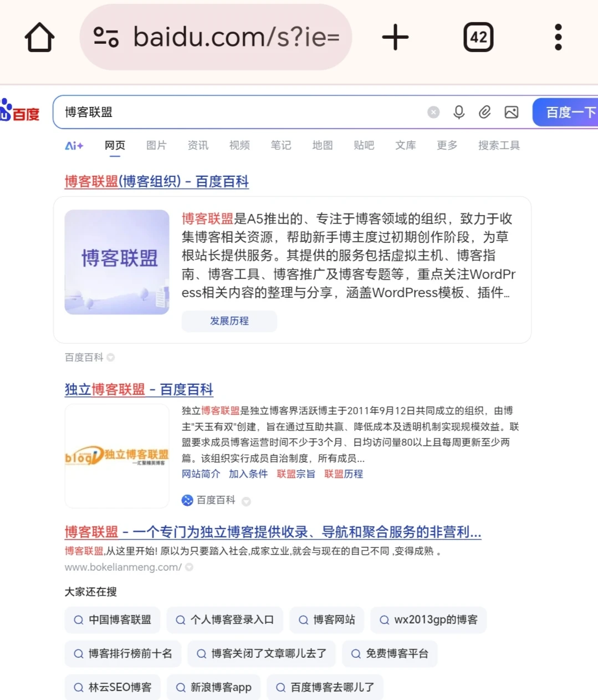Click the 独立博客联盟 logo thumbnail

(x=117, y=456)
